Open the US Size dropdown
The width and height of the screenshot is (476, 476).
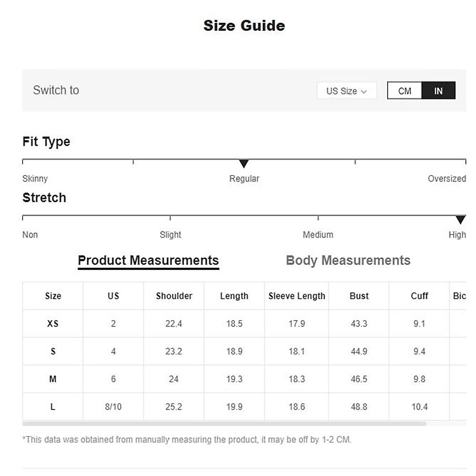click(x=346, y=91)
